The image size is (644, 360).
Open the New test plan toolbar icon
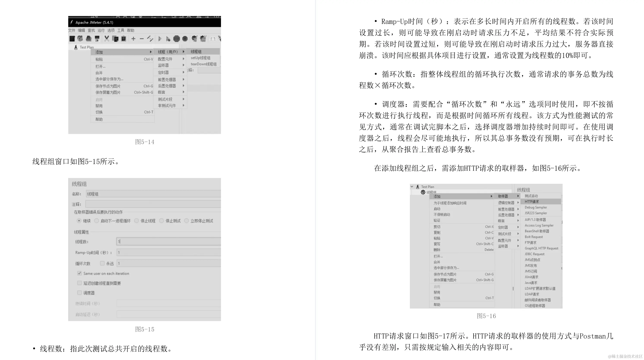72,39
